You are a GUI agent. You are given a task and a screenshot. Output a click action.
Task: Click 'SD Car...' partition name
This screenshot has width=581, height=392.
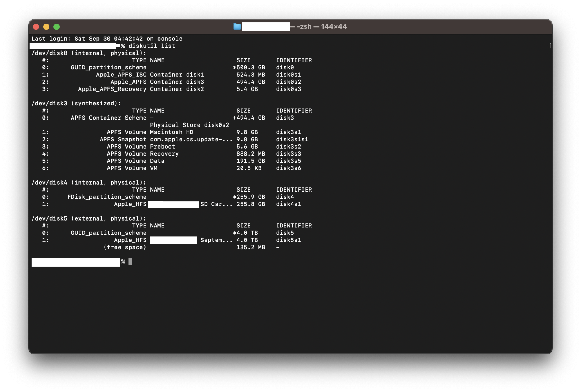click(x=216, y=204)
